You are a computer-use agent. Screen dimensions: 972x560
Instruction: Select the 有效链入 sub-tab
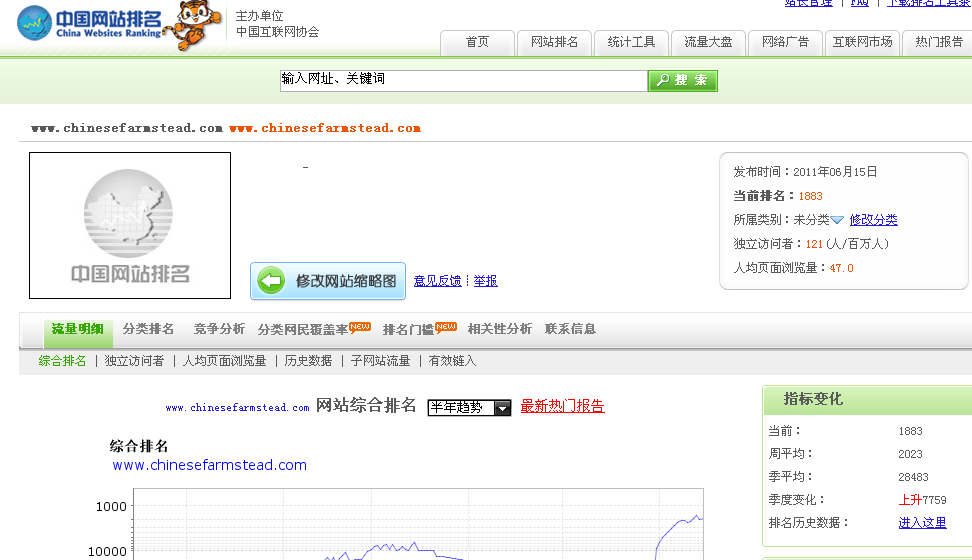pyautogui.click(x=453, y=361)
